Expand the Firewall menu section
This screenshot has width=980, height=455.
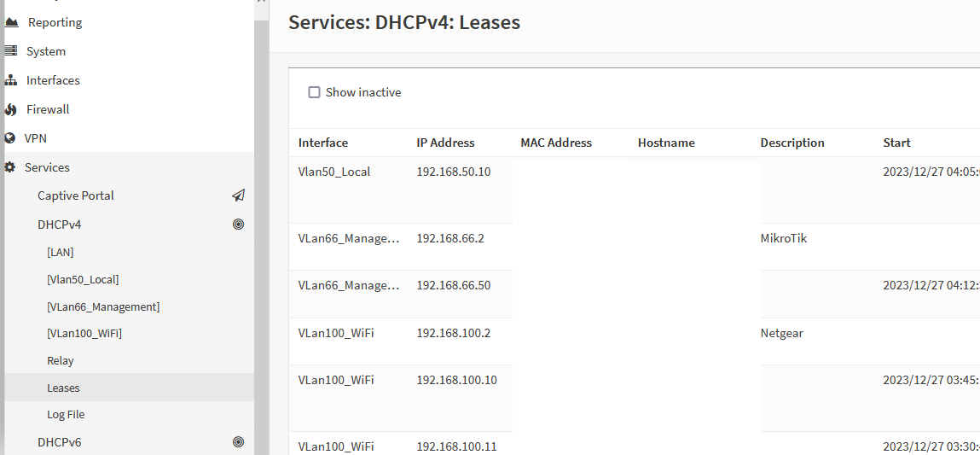pyautogui.click(x=48, y=109)
